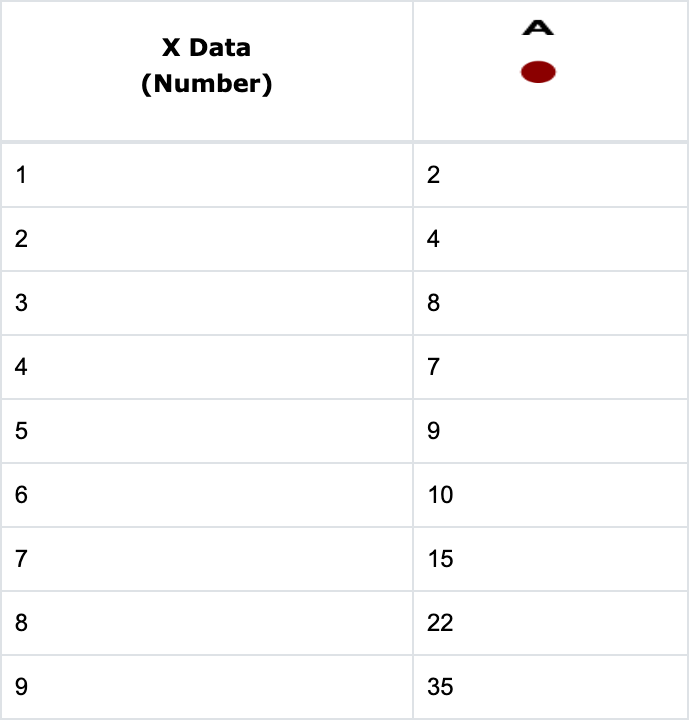Click column A cell in fifth row
The height and width of the screenshot is (720, 689).
coord(550,431)
